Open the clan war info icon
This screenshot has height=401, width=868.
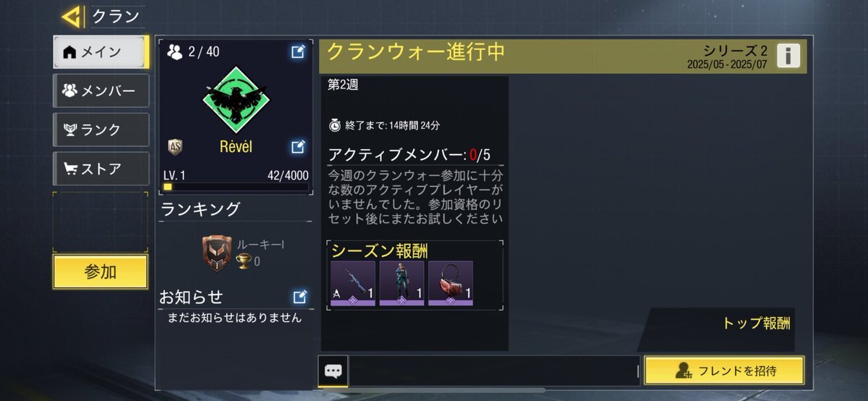point(788,56)
